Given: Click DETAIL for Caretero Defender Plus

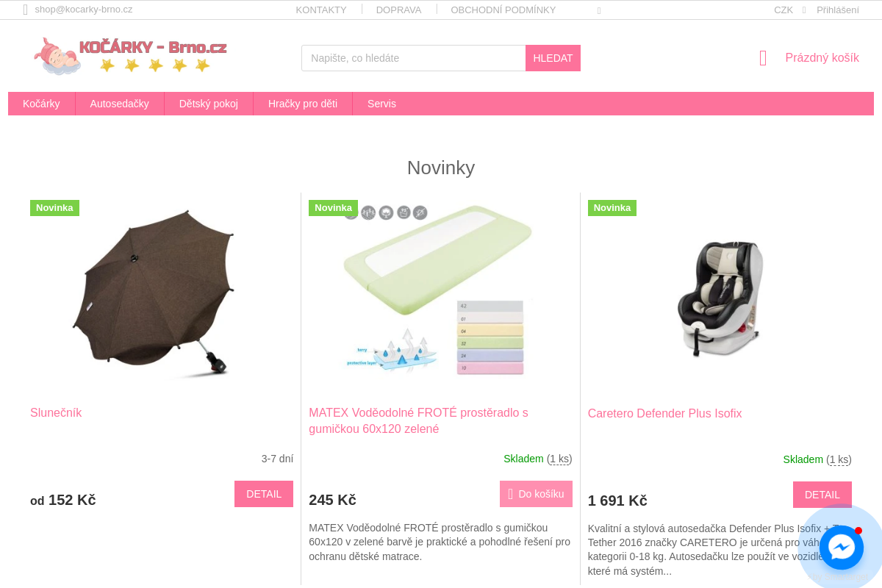Looking at the screenshot, I should pyautogui.click(x=822, y=495).
